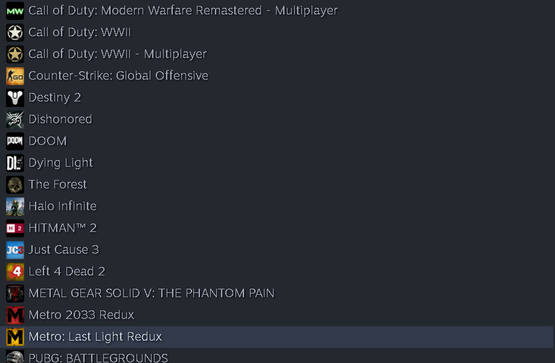Click the Metro 2033 Redux icon
Image resolution: width=555 pixels, height=363 pixels.
pyautogui.click(x=15, y=315)
